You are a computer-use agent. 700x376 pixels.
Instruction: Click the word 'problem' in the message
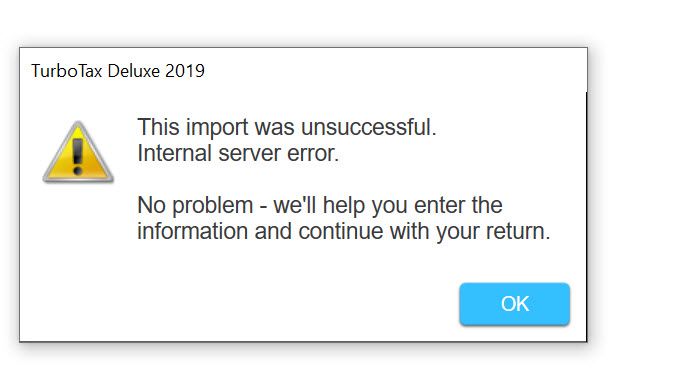click(212, 206)
